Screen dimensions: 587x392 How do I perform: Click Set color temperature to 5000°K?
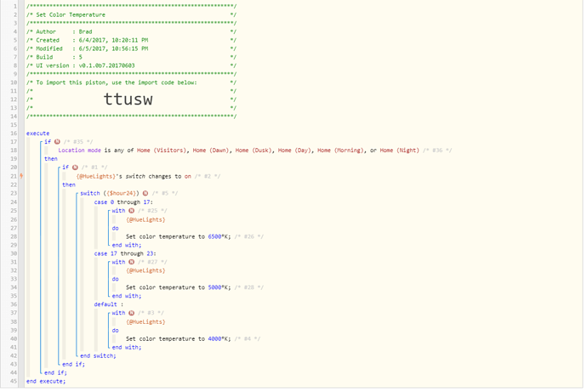click(x=178, y=287)
